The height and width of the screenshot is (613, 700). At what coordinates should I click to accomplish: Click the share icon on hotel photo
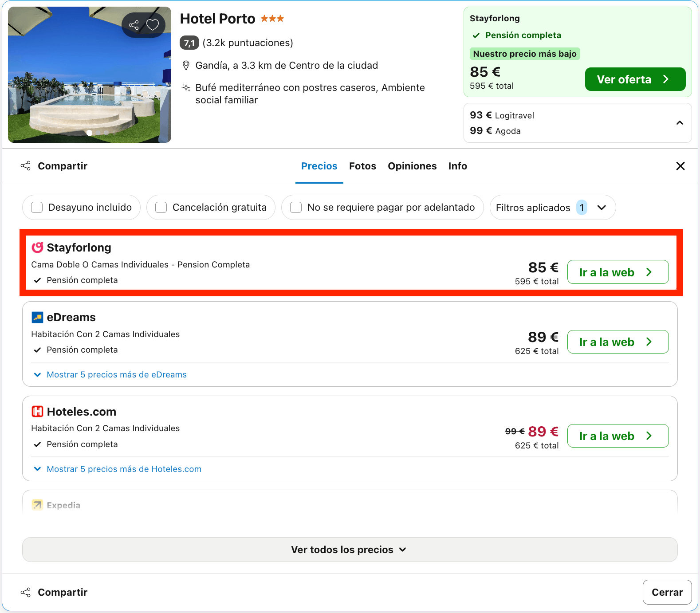tap(134, 25)
